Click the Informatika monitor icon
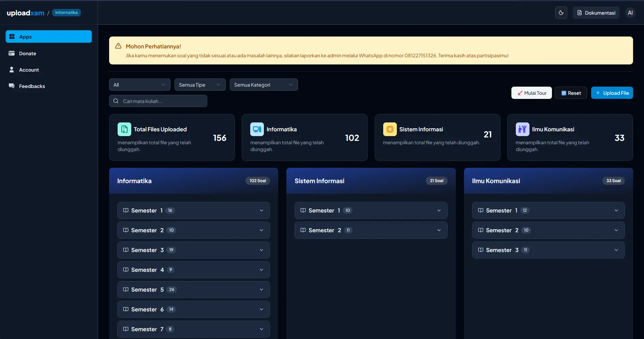Viewport: 644px width, 339px height. pyautogui.click(x=257, y=129)
